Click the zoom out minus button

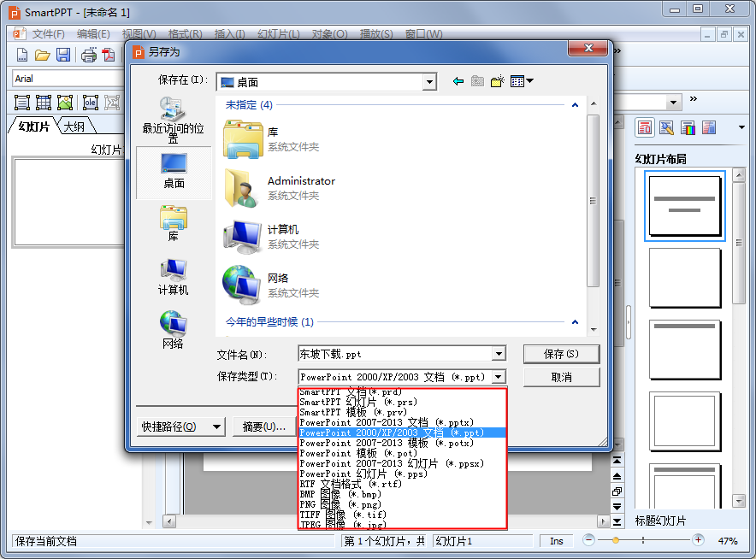click(588, 540)
